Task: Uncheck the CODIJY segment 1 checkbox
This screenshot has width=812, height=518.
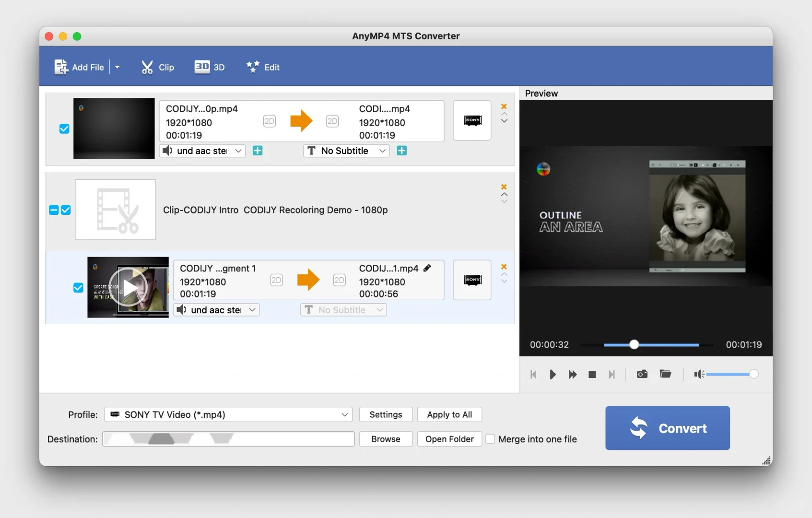Action: (78, 288)
